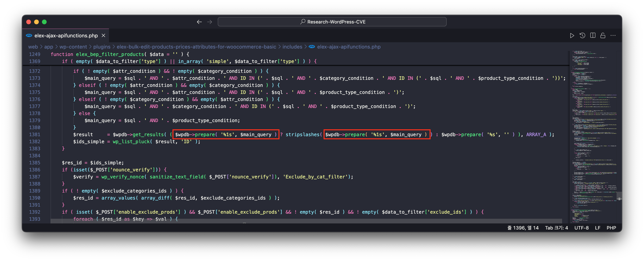Click the 'includes' breadcrumb
Viewport: 644px width, 261px height.
pyautogui.click(x=292, y=47)
